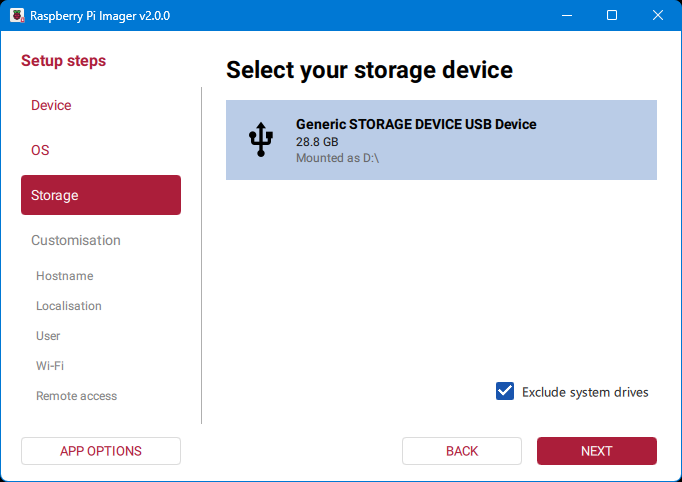Jump to Localisation settings
Viewport: 682px width, 482px height.
point(69,306)
